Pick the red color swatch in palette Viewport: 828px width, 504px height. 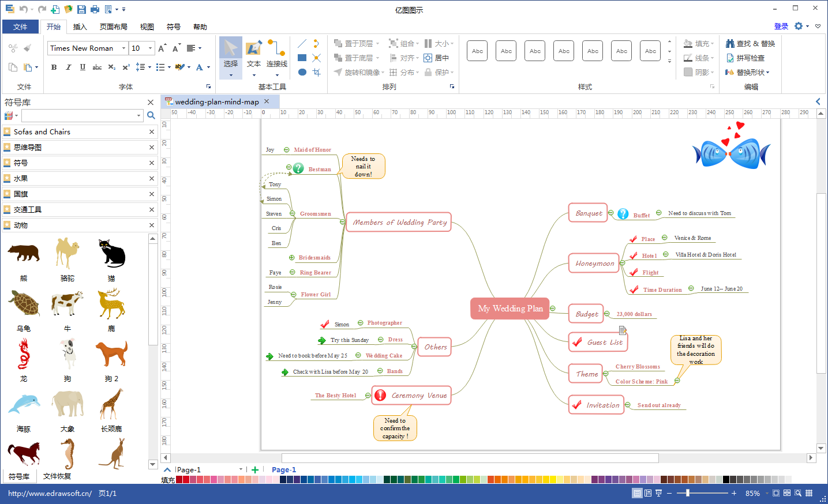click(x=186, y=479)
